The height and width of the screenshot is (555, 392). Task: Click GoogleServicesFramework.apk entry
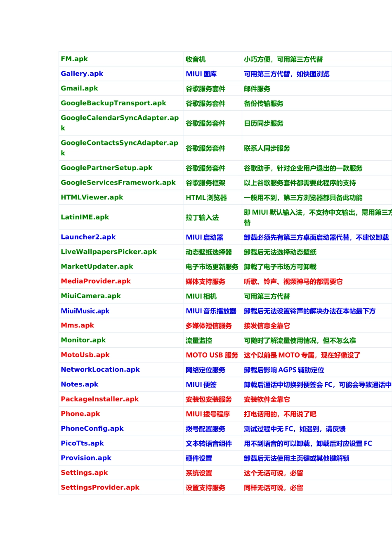(118, 183)
